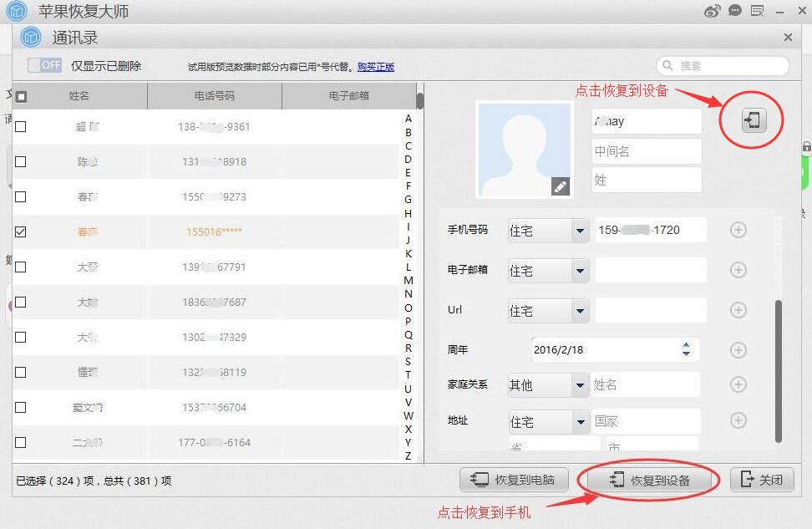Add a family relation with its plus icon
The image size is (812, 529).
coord(738,384)
